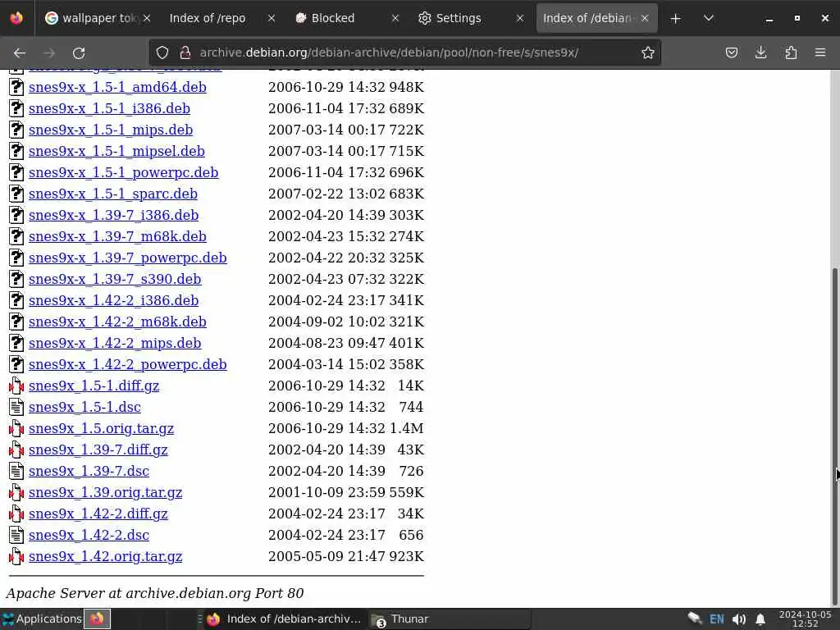Open the snes9x-x_1.39-7_m68k.deb link

(x=117, y=237)
